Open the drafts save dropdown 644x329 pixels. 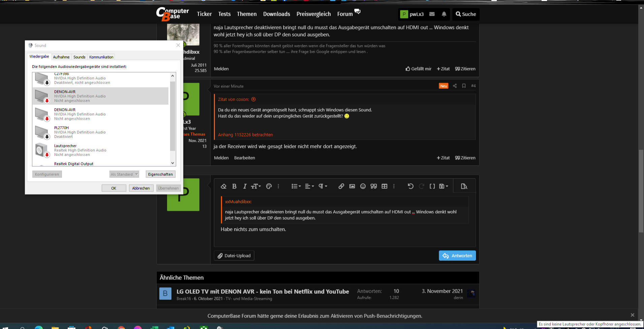[x=444, y=186]
